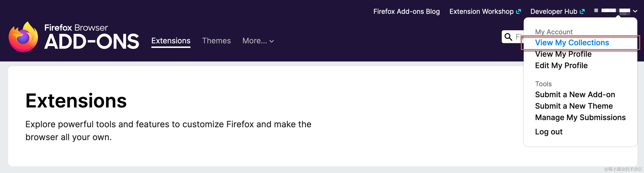Log out of the account

[x=549, y=132]
